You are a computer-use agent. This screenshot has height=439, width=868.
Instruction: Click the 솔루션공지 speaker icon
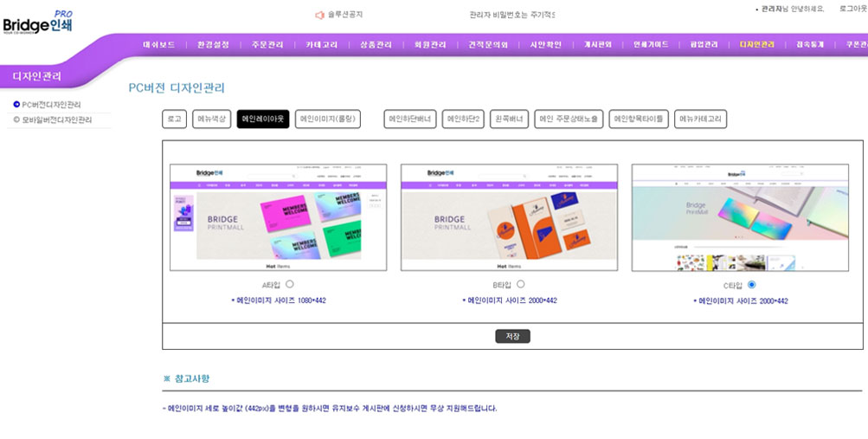pos(319,15)
